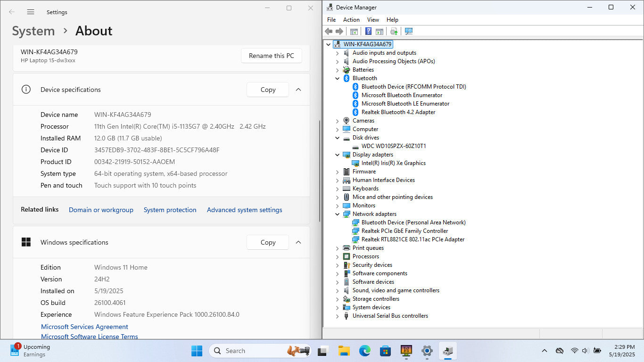
Task: Click Scan for hardware changes toolbar icon
Action: point(408,32)
